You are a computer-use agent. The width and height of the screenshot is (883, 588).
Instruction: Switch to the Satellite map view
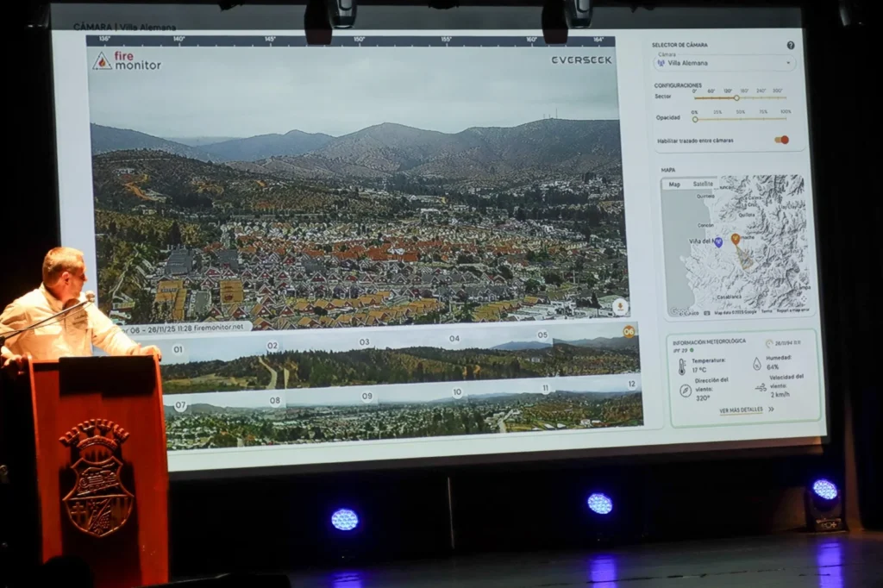[703, 184]
